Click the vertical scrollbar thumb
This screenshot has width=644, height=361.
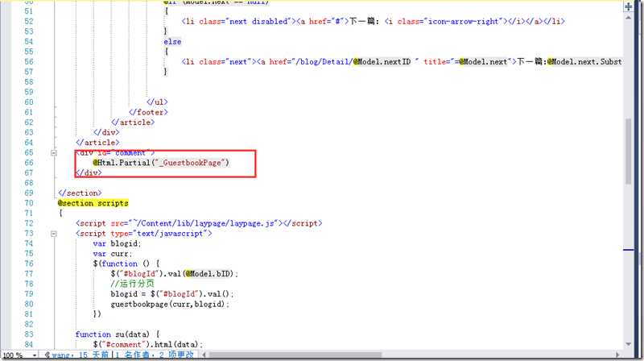[x=629, y=151]
